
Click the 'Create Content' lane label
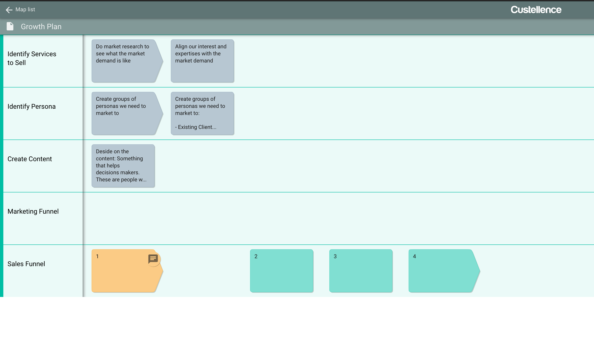tap(30, 159)
